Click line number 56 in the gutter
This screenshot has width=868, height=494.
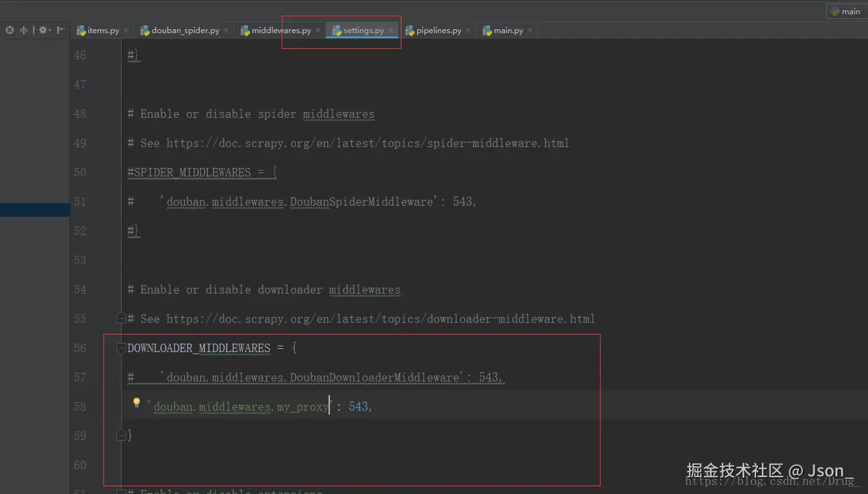pyautogui.click(x=80, y=348)
